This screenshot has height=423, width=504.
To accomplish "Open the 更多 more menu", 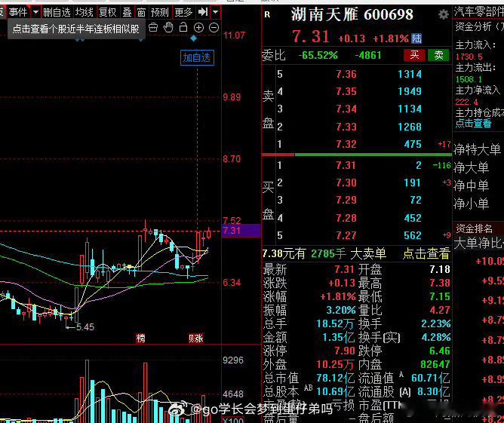I will (183, 12).
